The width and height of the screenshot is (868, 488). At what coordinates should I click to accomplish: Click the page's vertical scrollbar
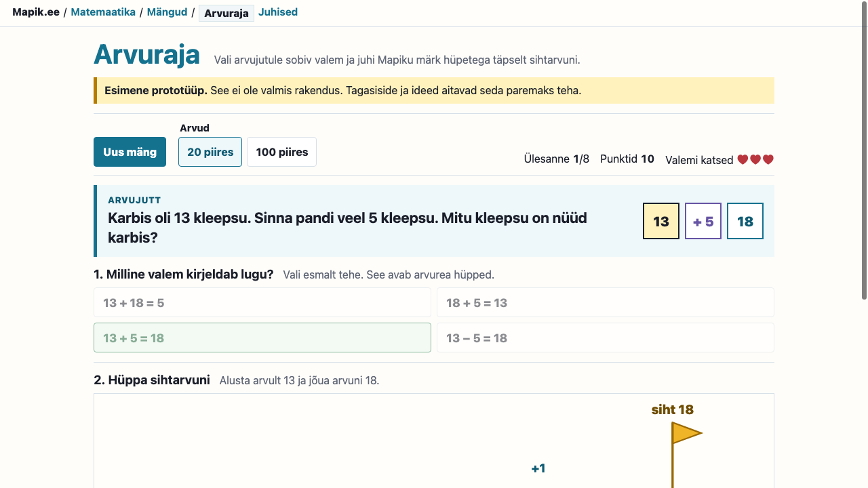(864, 149)
